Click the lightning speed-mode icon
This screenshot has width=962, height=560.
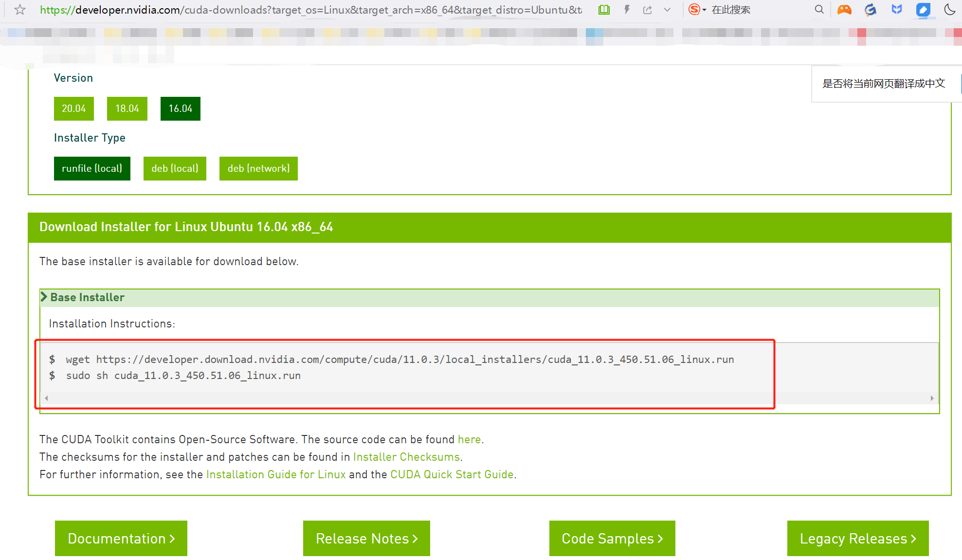point(627,10)
